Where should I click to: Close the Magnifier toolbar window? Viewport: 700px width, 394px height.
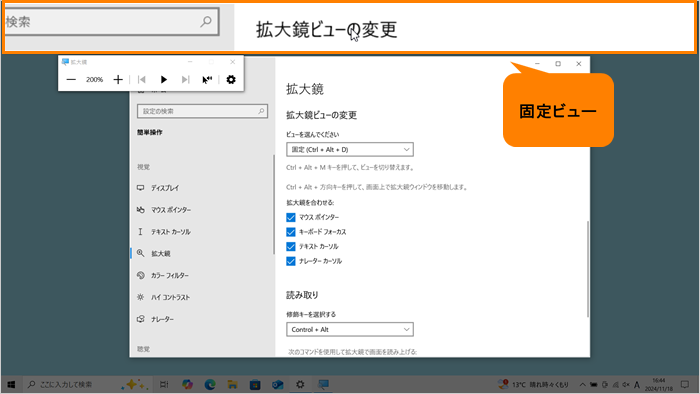click(233, 62)
